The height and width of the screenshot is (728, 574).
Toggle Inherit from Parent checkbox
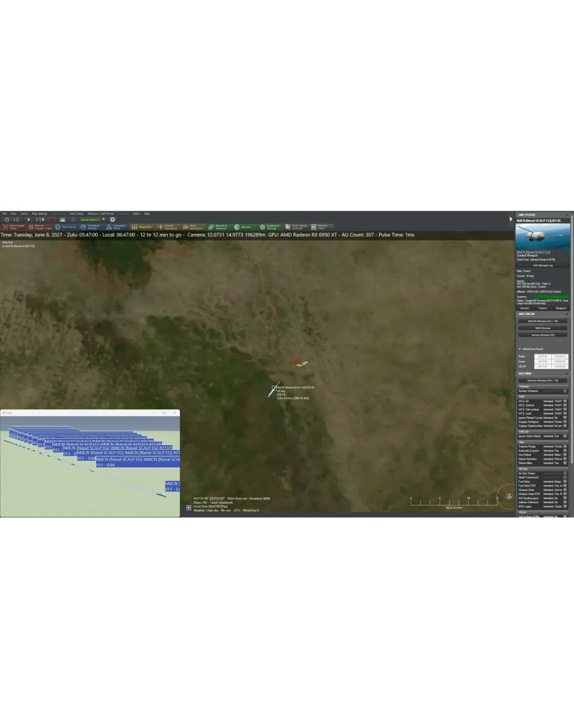coord(520,349)
